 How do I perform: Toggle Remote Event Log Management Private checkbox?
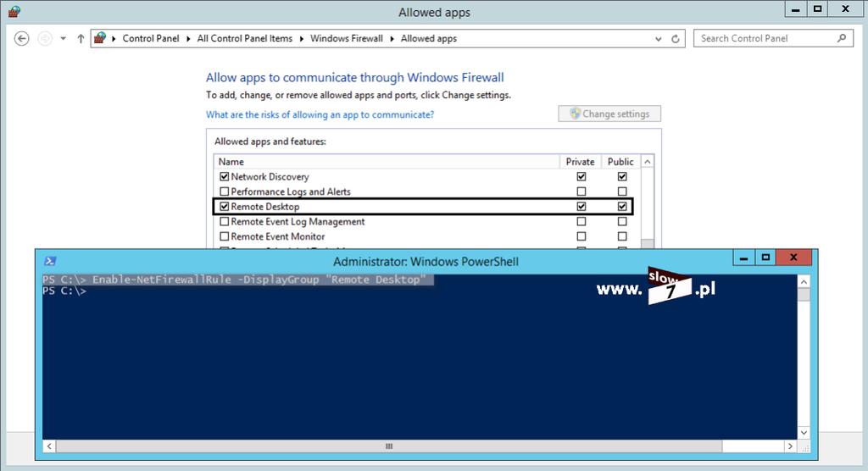(x=581, y=221)
